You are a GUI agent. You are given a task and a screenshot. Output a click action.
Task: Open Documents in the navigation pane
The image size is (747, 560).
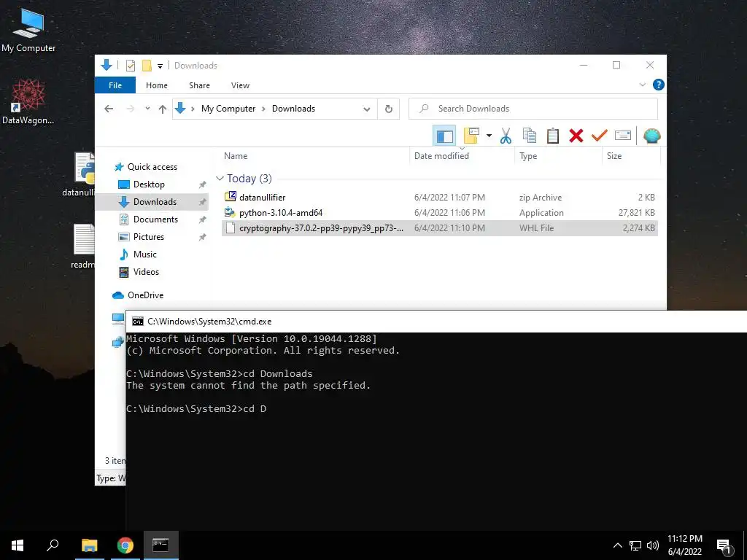coord(155,219)
